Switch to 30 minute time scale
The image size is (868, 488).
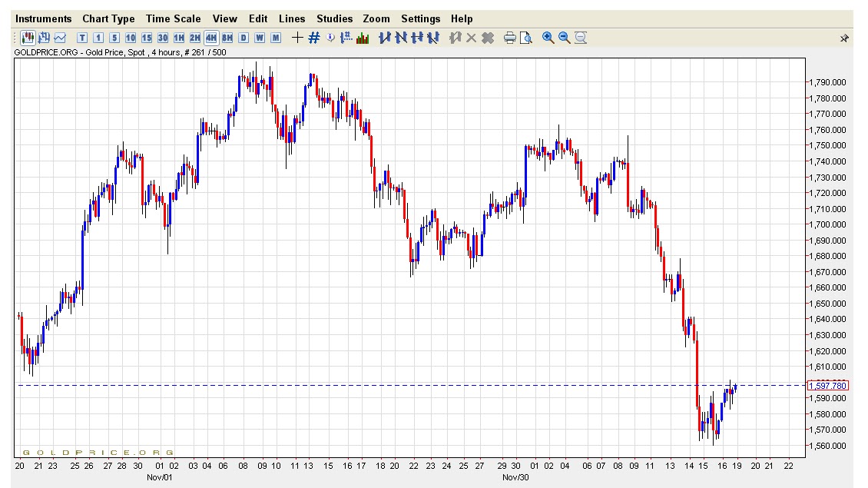coord(163,38)
